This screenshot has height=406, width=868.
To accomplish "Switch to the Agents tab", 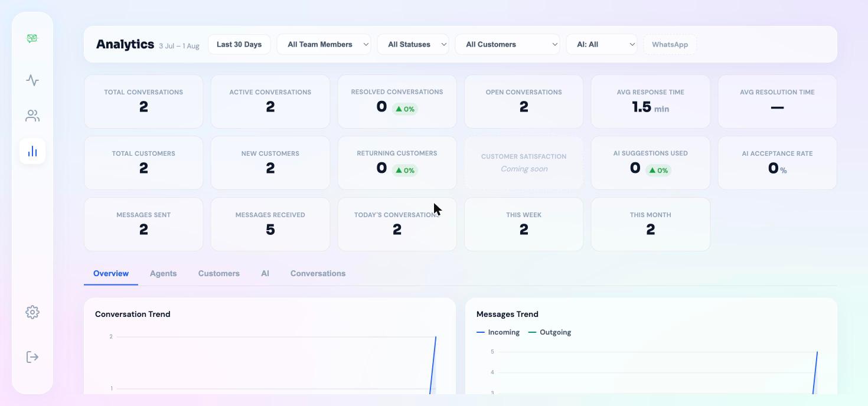I will point(163,273).
